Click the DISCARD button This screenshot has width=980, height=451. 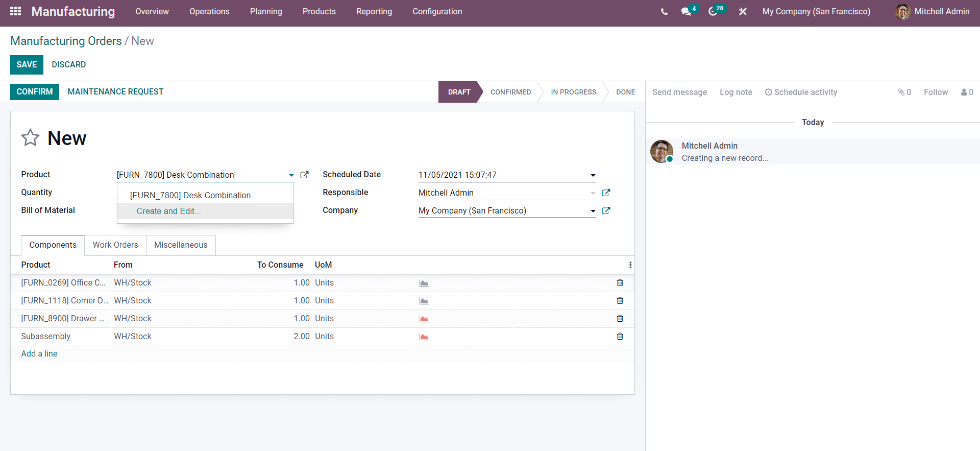coord(69,64)
